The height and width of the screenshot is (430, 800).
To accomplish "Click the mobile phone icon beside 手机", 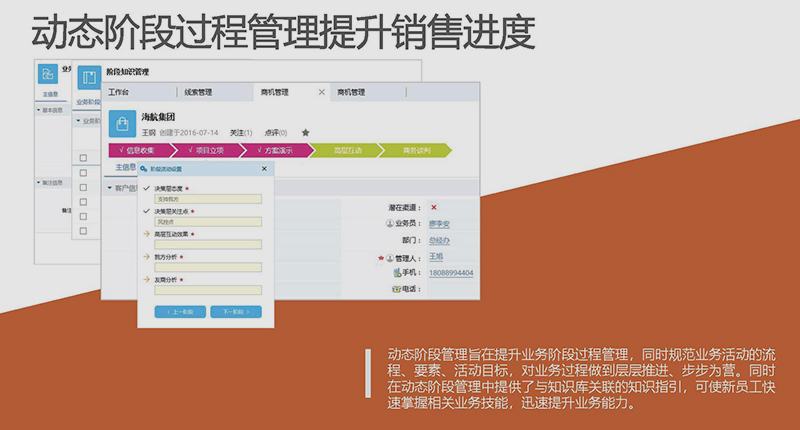I will pos(397,273).
